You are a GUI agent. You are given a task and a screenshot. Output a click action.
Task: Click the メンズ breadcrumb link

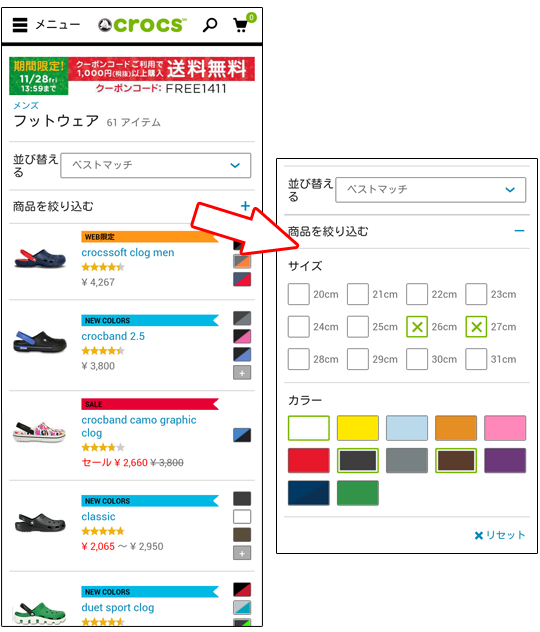coord(26,106)
